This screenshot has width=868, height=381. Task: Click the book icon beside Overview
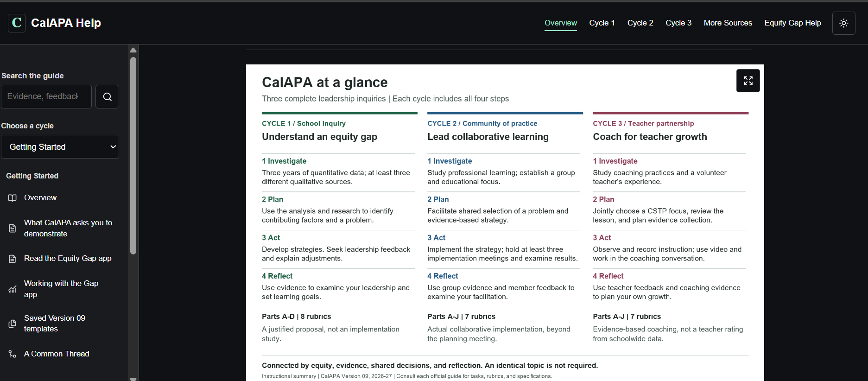coord(13,198)
